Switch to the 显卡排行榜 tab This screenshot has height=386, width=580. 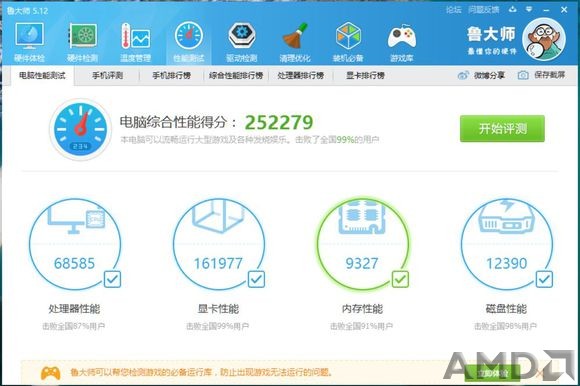tap(365, 75)
